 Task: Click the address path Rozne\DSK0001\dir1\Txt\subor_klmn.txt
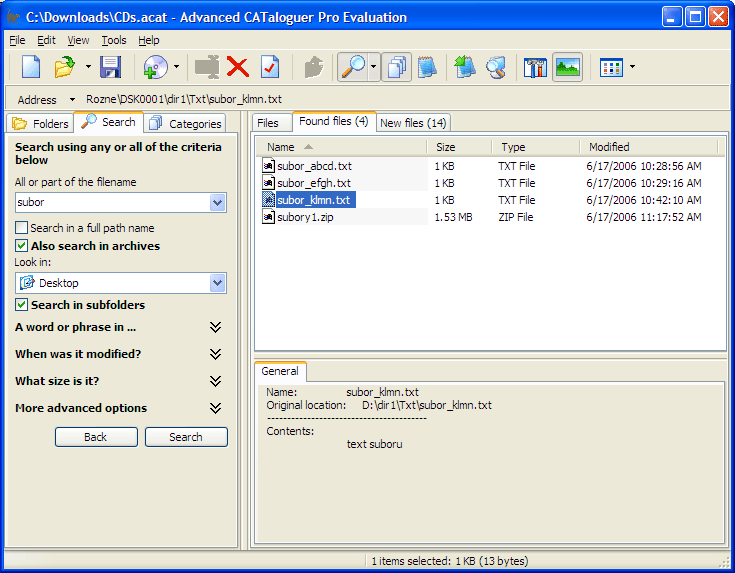(x=184, y=99)
